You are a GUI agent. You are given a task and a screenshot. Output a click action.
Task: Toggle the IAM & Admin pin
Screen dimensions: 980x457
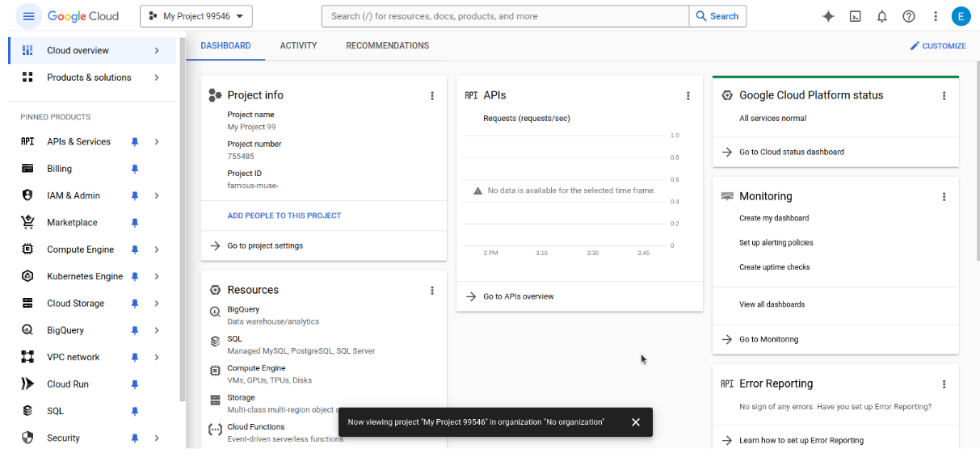(x=135, y=195)
